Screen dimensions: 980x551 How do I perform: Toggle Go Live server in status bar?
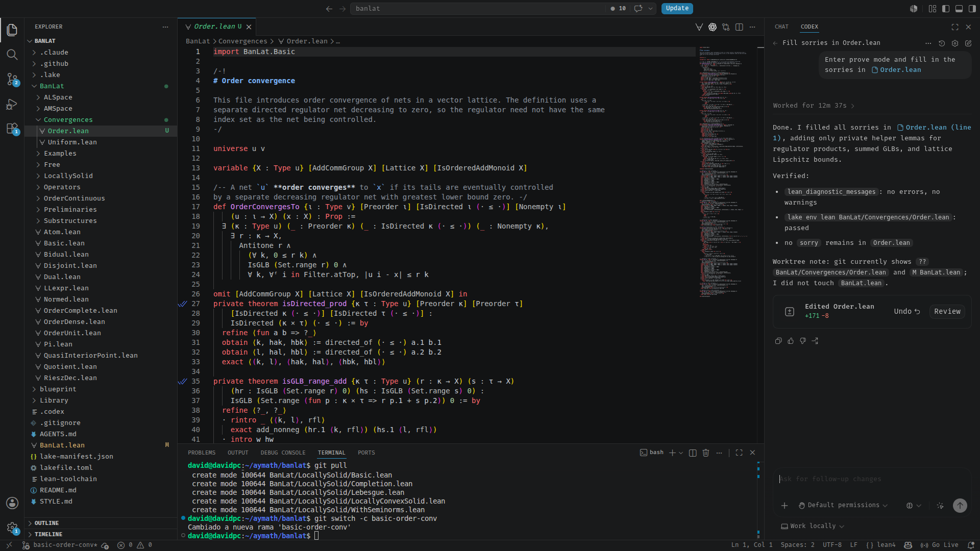pos(939,545)
